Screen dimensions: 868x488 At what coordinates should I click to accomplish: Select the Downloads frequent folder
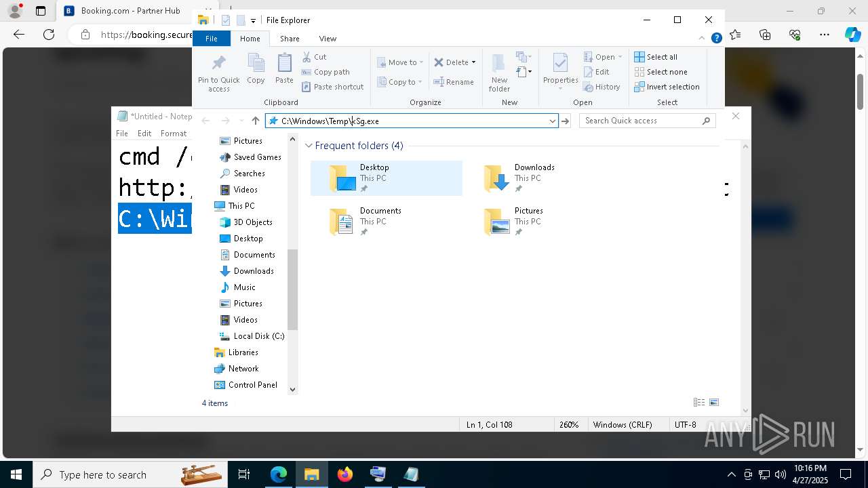coord(540,178)
